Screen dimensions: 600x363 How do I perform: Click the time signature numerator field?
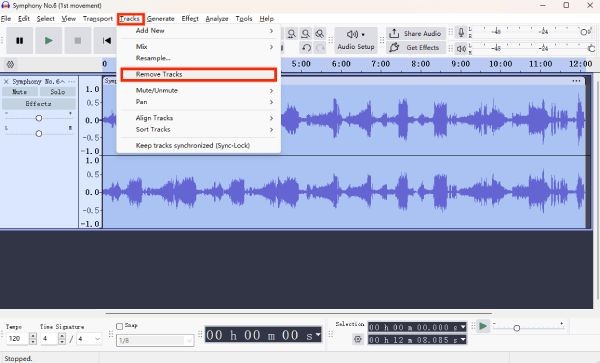point(49,339)
